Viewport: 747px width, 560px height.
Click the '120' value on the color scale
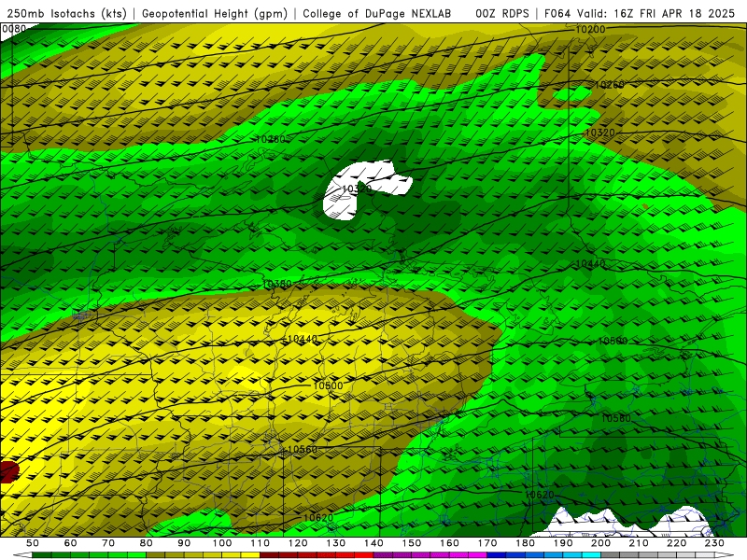coord(298,543)
